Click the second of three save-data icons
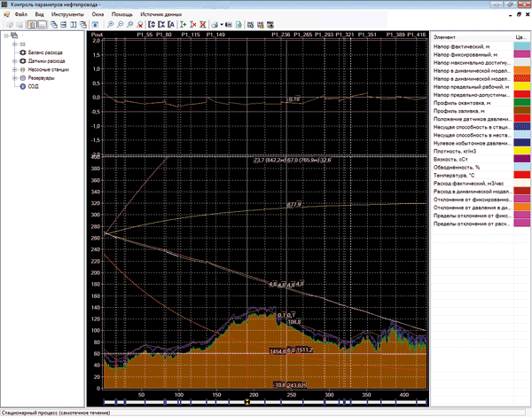The height and width of the screenshot is (417, 532). [x=260, y=25]
